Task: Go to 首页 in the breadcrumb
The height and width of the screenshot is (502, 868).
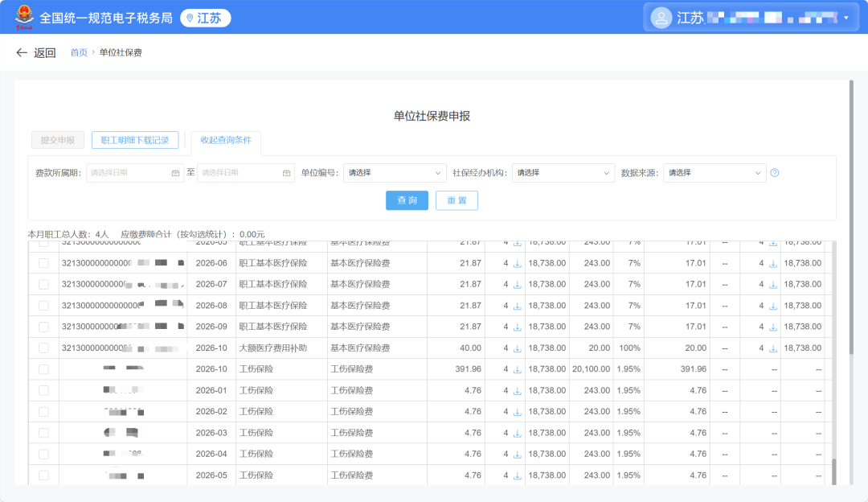Action: pos(79,52)
